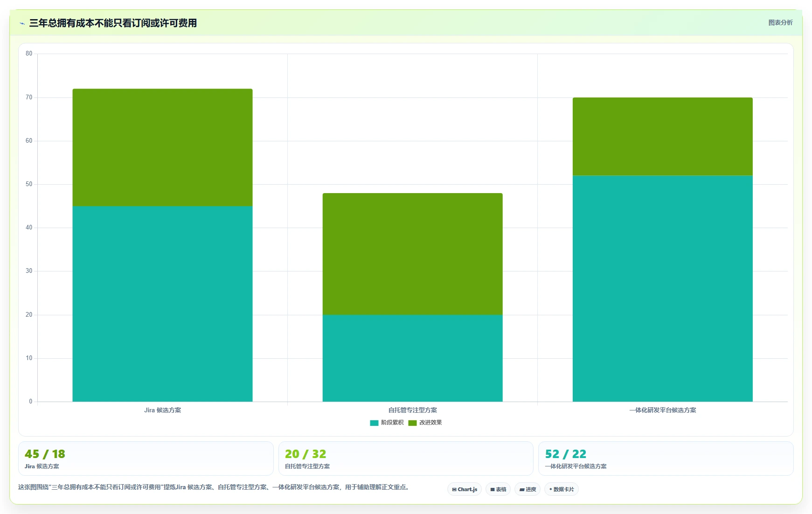This screenshot has height=514, width=812.
Task: Click the 图表分析 label in the header
Action: click(x=780, y=22)
